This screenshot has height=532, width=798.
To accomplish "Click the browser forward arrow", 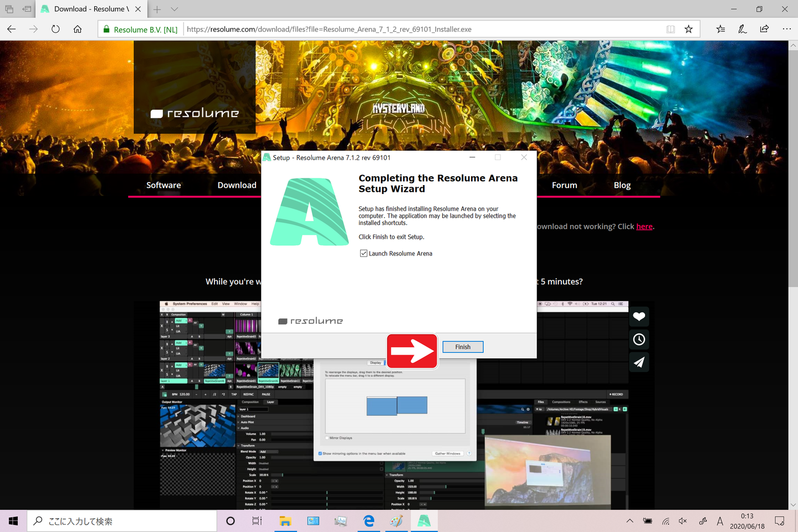I will [33, 29].
